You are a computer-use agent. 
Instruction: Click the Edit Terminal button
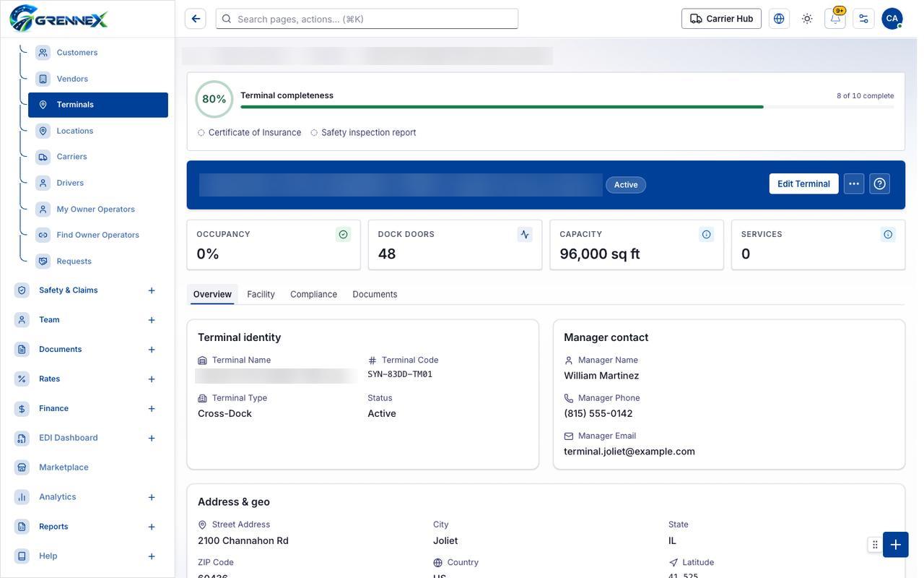803,184
